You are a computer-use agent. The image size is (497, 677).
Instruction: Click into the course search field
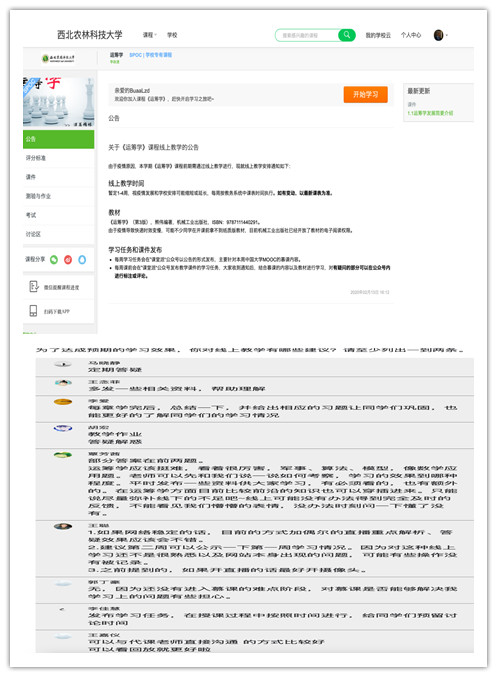[307, 35]
